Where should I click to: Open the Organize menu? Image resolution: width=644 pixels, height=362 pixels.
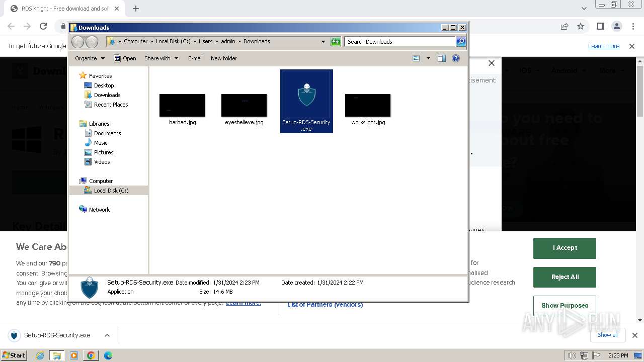pyautogui.click(x=90, y=58)
